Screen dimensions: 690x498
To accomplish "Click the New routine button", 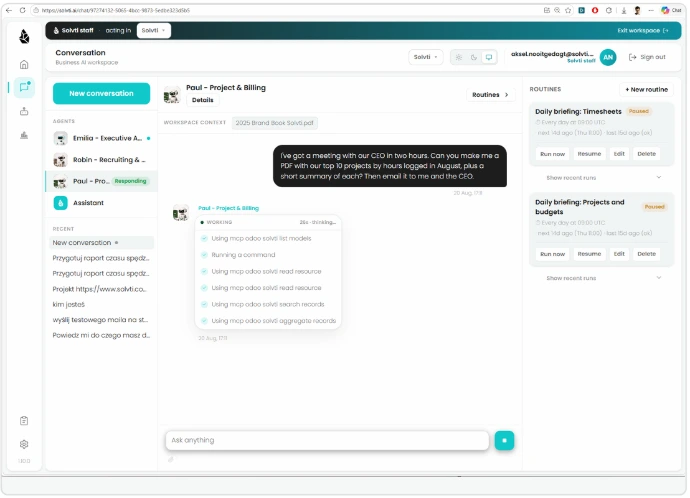I will pos(646,89).
